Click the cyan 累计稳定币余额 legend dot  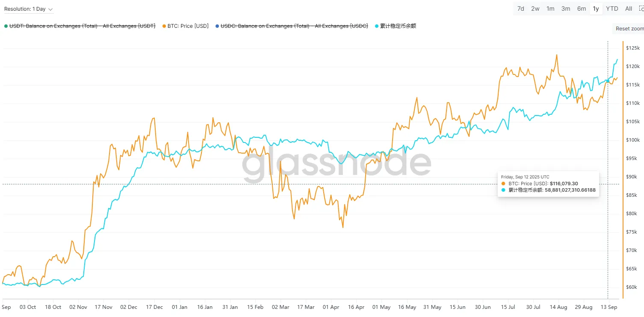(x=376, y=27)
